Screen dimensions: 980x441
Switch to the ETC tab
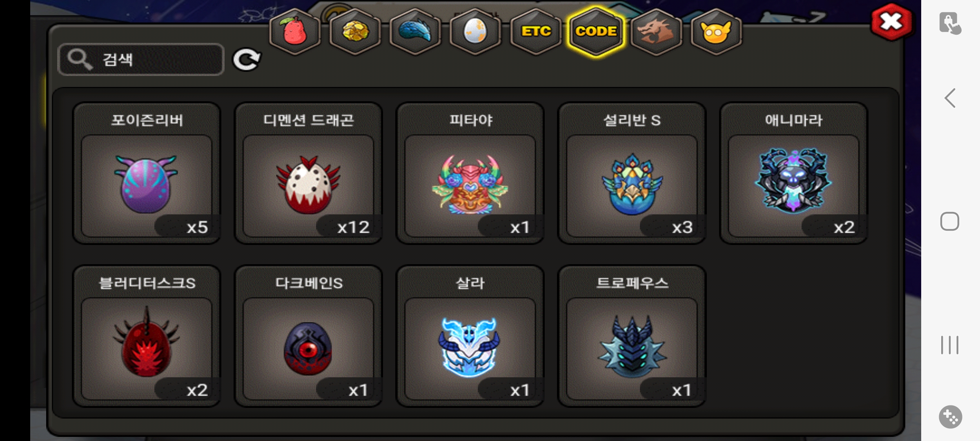(536, 31)
